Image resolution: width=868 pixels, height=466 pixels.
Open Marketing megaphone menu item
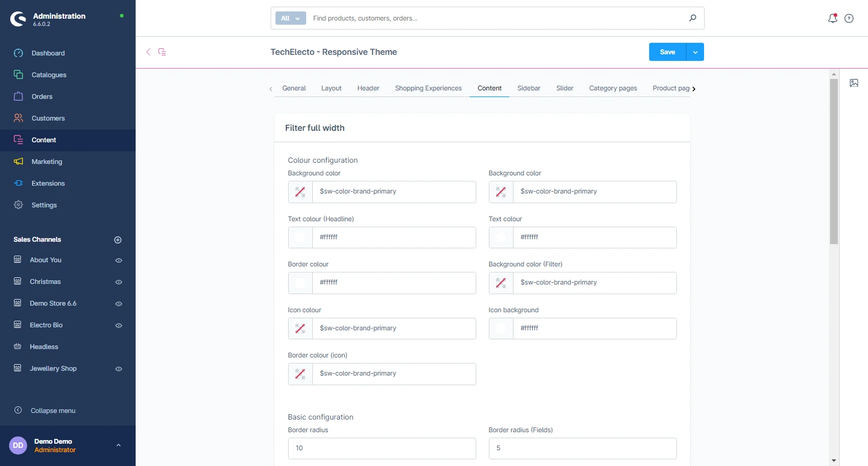click(46, 162)
